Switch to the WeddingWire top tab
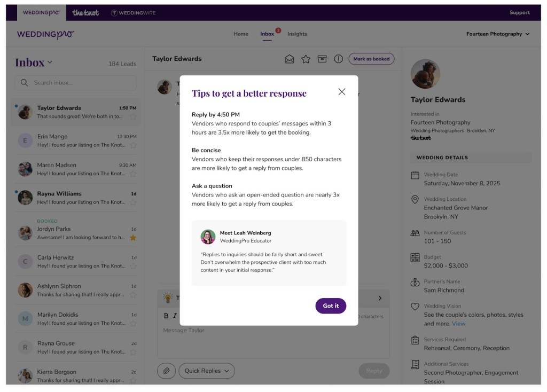The width and height of the screenshot is (547, 392). tap(133, 13)
